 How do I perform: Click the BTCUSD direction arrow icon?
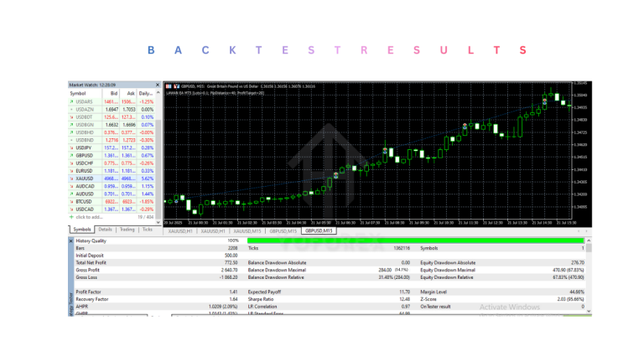(x=71, y=201)
